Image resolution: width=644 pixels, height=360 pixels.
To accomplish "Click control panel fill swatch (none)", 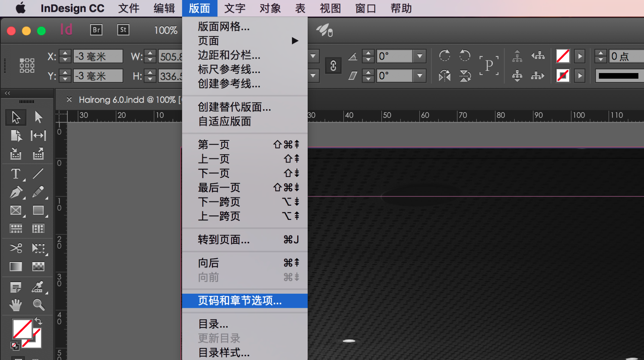I will pyautogui.click(x=562, y=56).
